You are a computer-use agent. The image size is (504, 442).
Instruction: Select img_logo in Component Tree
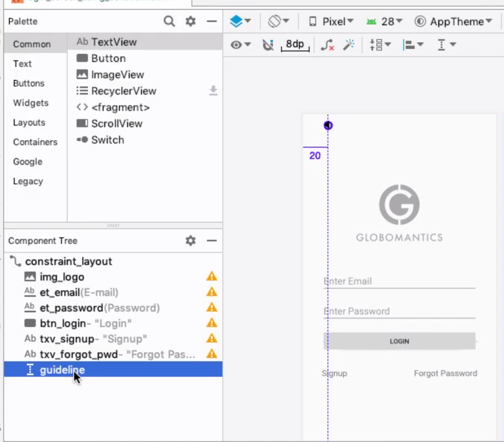coord(113,277)
